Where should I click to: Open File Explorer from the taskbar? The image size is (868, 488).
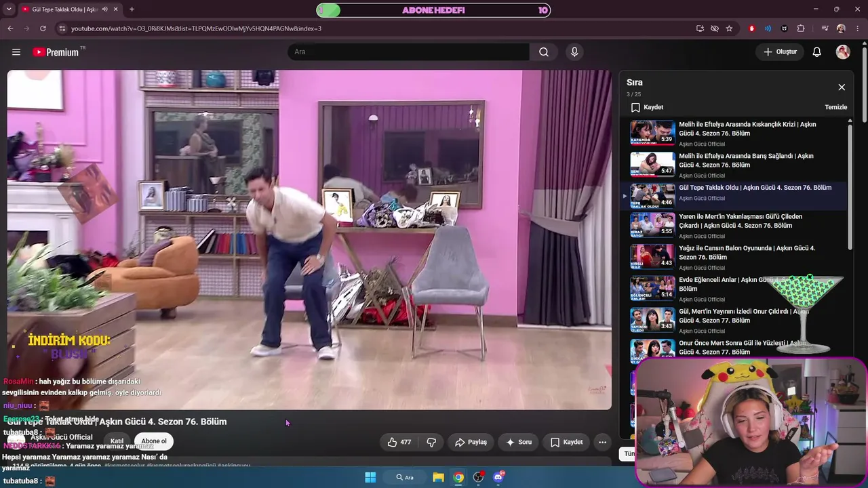pyautogui.click(x=438, y=477)
